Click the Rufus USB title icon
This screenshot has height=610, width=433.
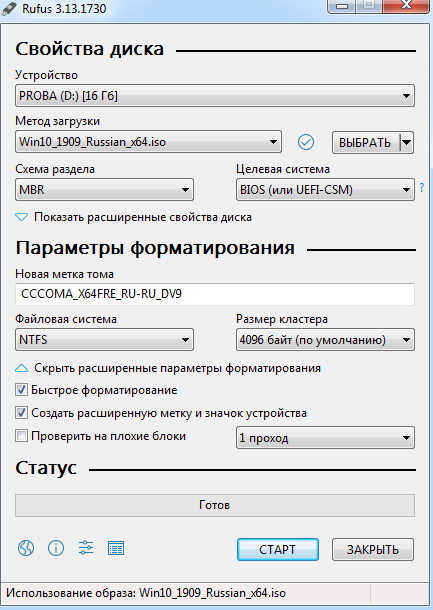9,8
